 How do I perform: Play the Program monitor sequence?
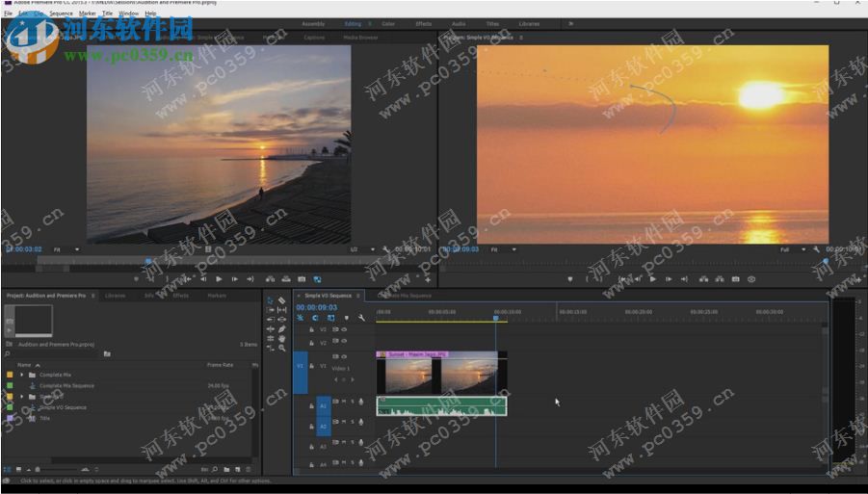[652, 279]
